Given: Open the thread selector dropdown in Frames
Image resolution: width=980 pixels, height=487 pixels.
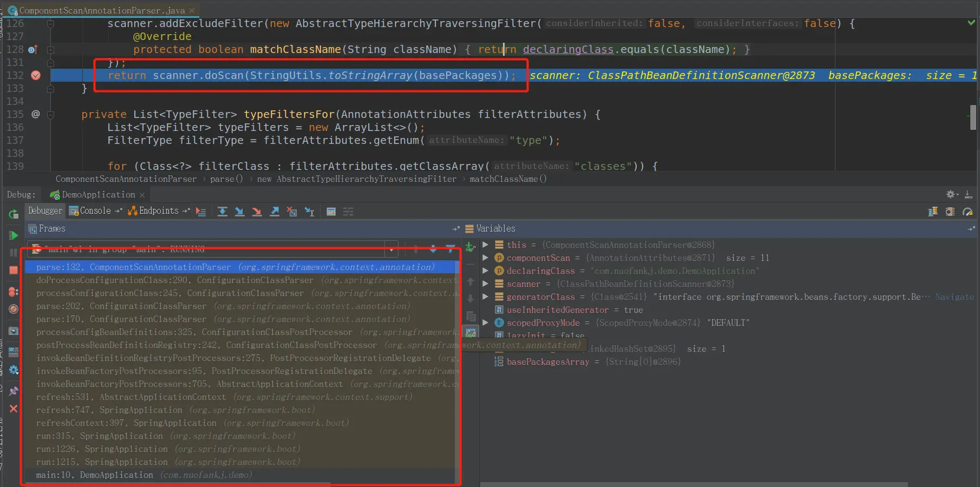Looking at the screenshot, I should [x=391, y=249].
